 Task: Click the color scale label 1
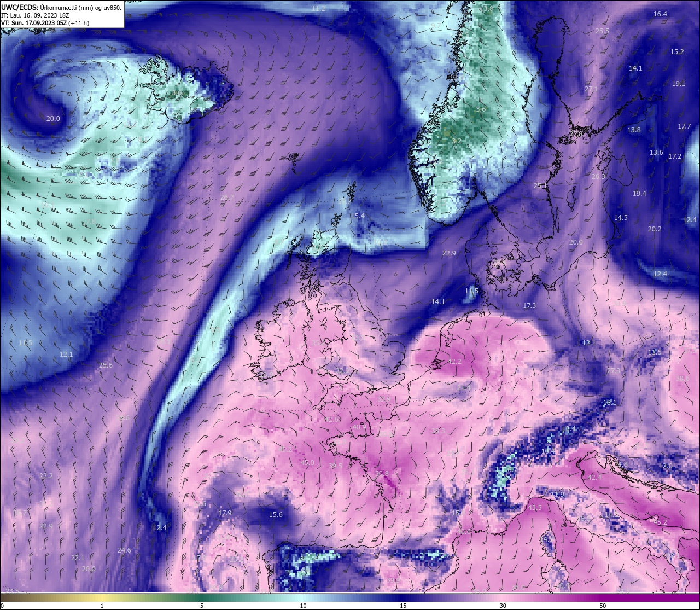click(x=102, y=606)
